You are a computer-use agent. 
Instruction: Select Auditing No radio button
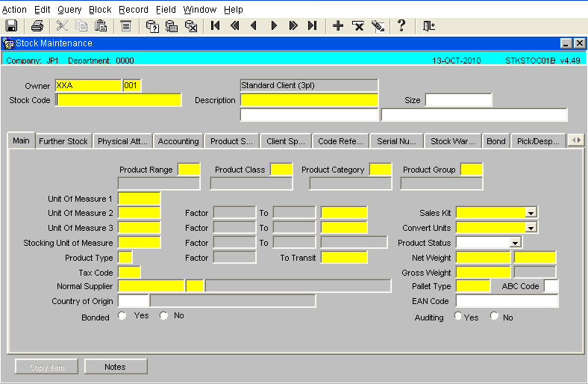[x=494, y=316]
